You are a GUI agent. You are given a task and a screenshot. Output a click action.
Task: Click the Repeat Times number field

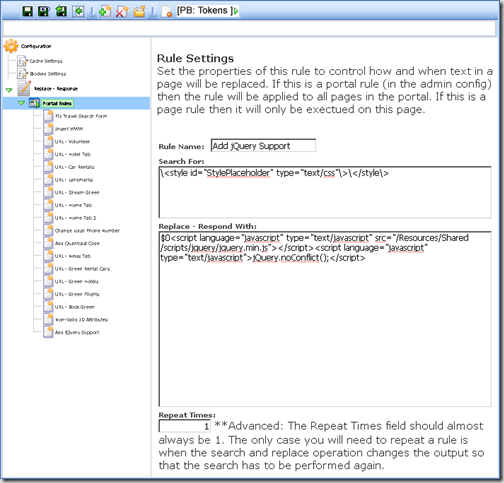coord(185,426)
